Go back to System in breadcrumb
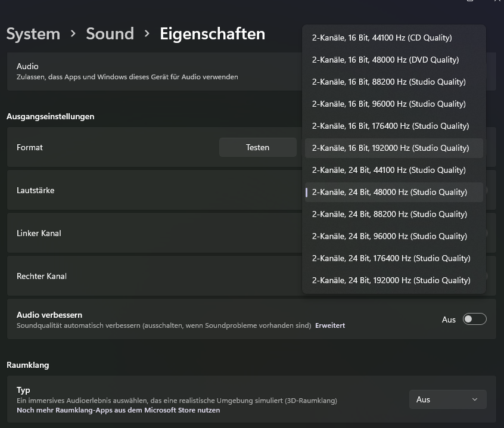504x428 pixels. (x=33, y=34)
